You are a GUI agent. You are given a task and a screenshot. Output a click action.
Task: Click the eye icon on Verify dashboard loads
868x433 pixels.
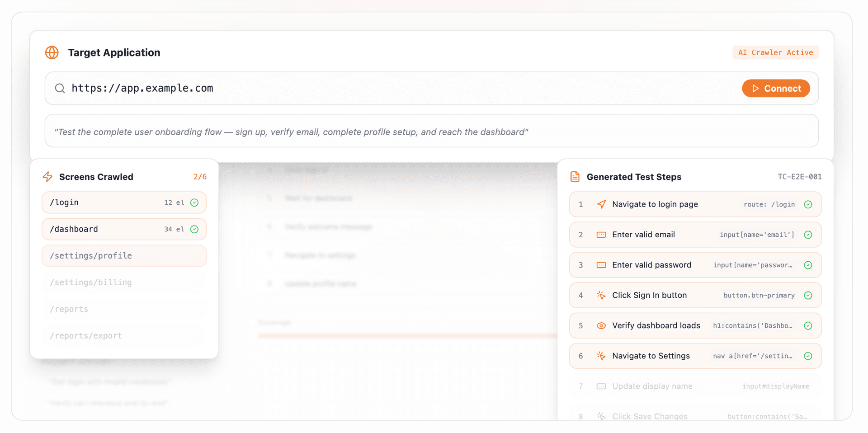point(601,325)
